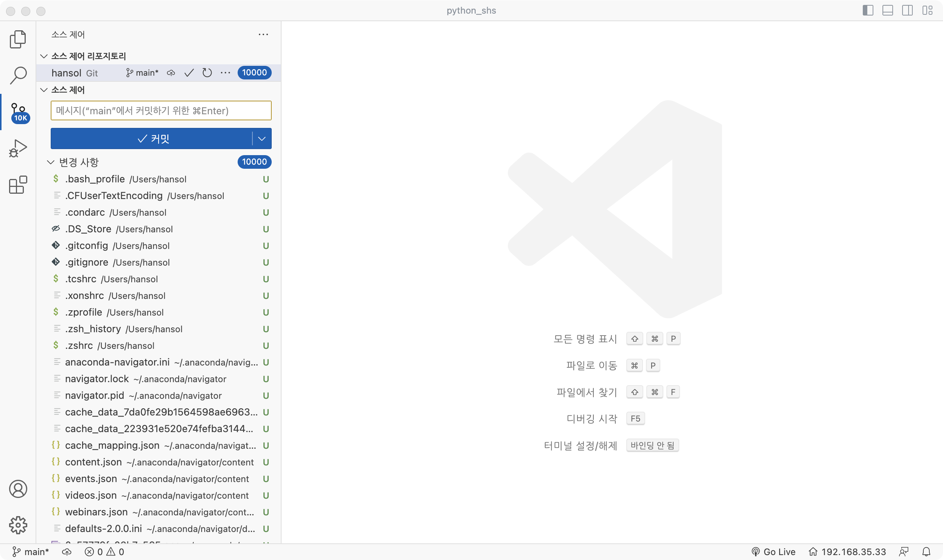Image resolution: width=943 pixels, height=560 pixels.
Task: Select content.json in changes list
Action: (x=159, y=462)
